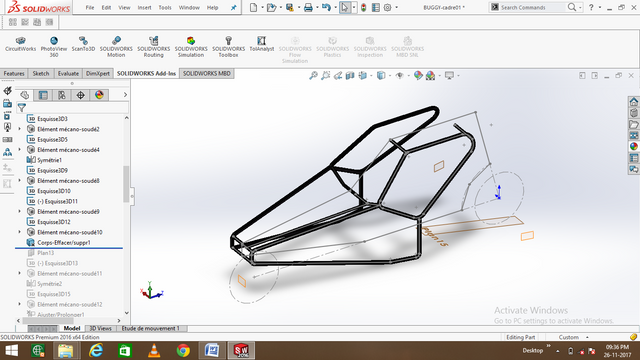Open the Tools menu

pyautogui.click(x=165, y=7)
